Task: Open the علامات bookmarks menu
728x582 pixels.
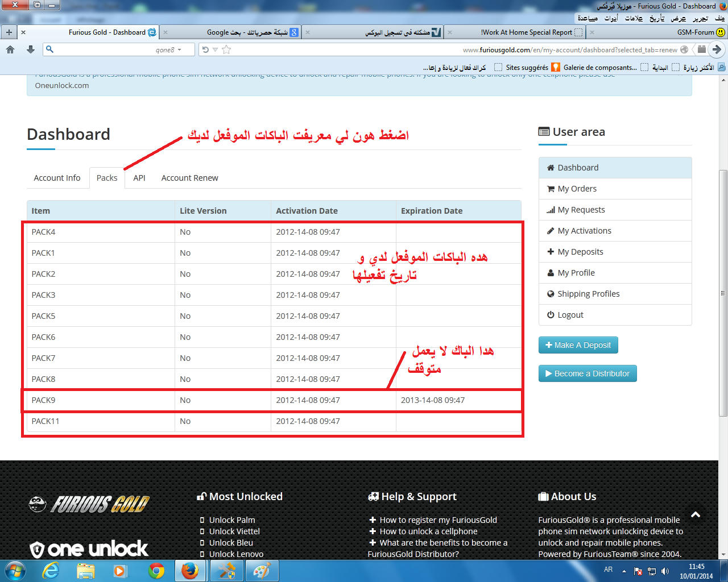Action: tap(634, 18)
